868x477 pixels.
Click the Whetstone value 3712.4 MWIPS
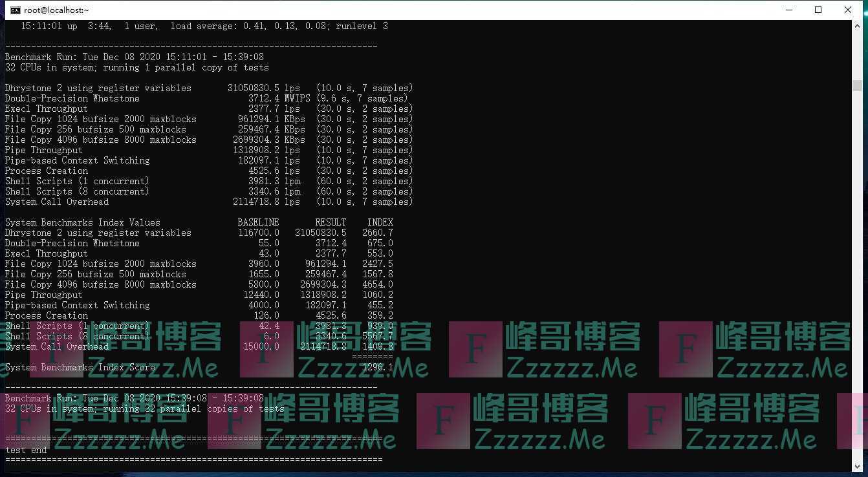pyautogui.click(x=279, y=99)
